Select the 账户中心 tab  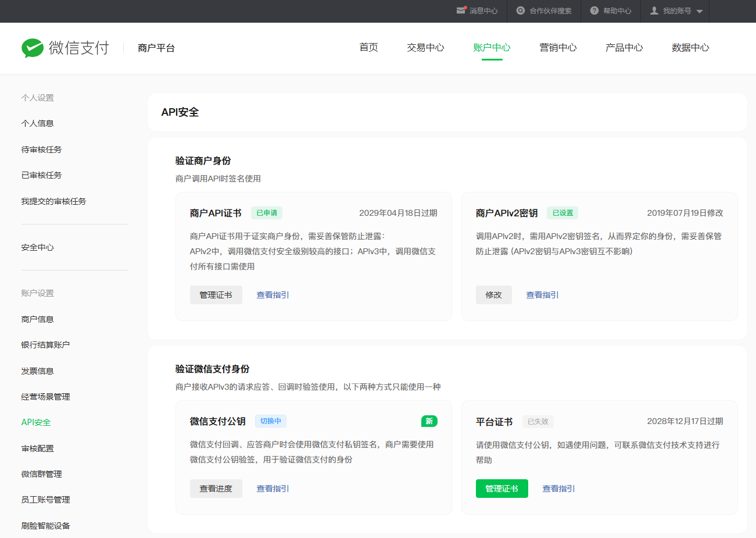click(492, 48)
